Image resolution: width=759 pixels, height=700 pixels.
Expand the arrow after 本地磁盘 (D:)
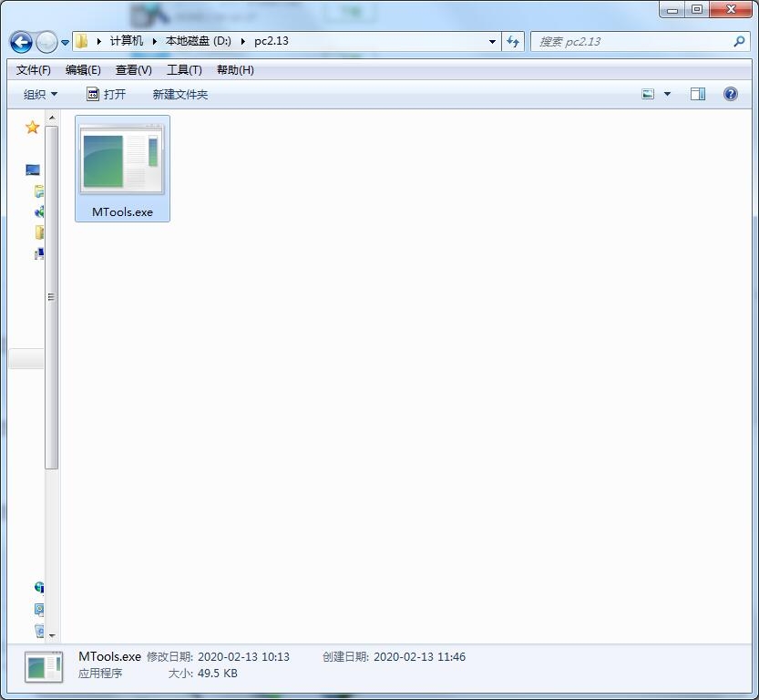242,42
